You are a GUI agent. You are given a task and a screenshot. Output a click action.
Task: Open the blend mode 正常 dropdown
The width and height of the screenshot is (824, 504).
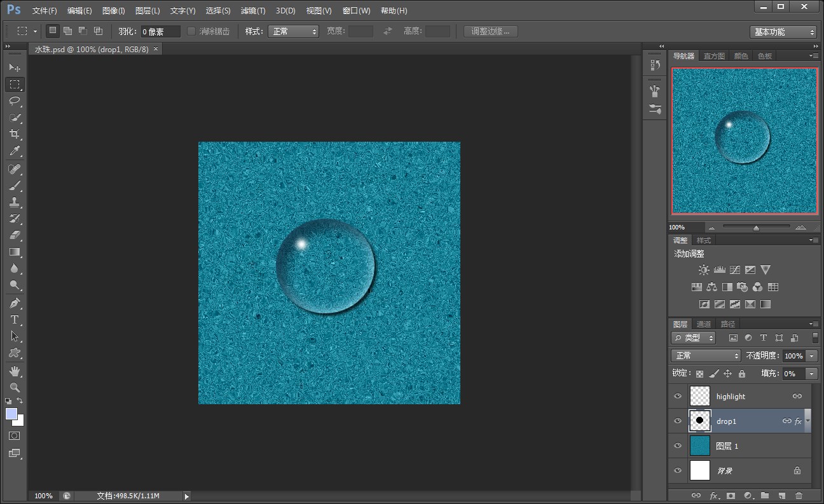click(x=706, y=356)
